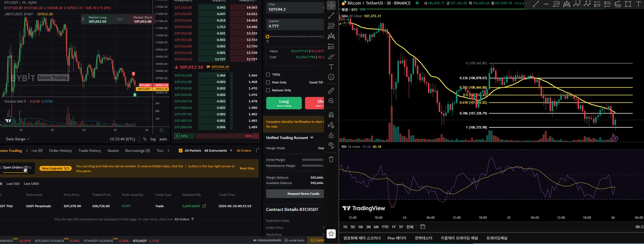Click the Market Long quick-order button

coord(97,19)
